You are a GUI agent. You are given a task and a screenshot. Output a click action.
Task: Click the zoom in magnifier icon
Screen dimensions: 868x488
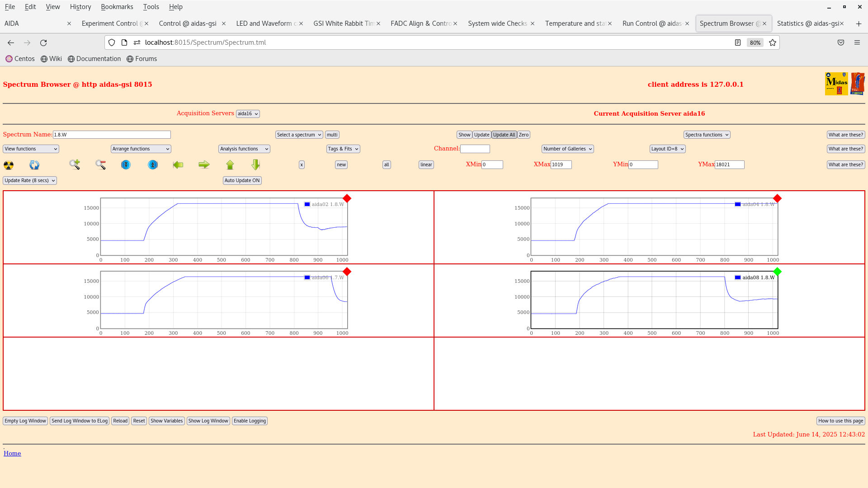[75, 164]
